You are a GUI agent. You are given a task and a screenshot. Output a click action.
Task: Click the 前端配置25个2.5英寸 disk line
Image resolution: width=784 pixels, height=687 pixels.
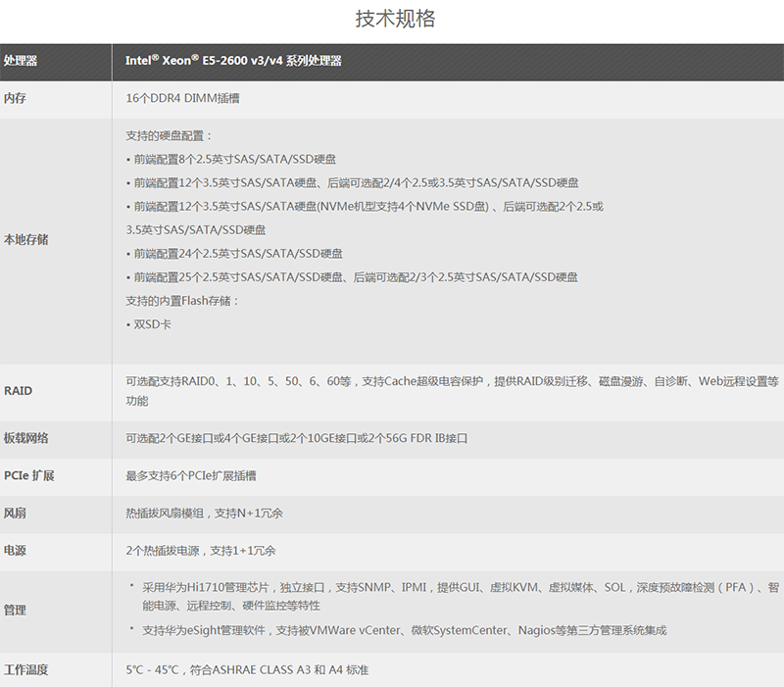pyautogui.click(x=352, y=277)
